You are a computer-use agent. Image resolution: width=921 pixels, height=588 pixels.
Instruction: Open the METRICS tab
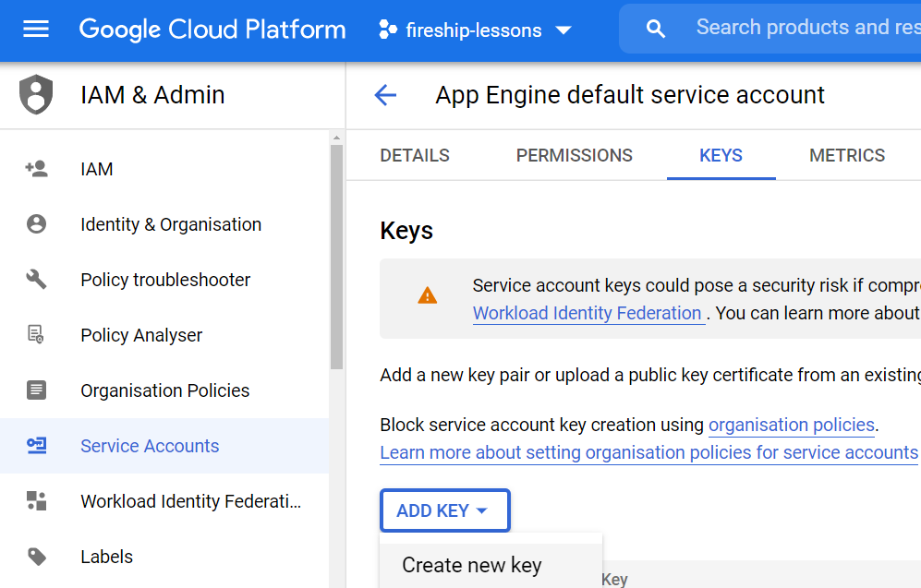tap(847, 155)
